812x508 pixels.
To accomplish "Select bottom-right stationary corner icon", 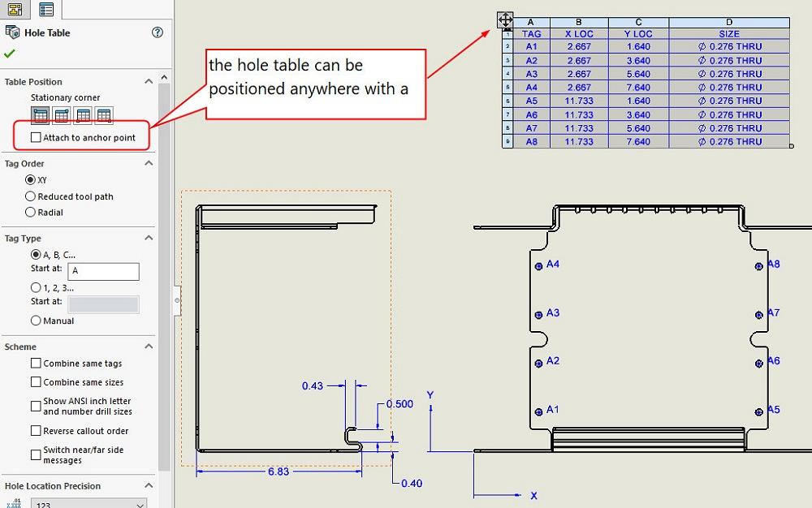I will click(x=104, y=115).
